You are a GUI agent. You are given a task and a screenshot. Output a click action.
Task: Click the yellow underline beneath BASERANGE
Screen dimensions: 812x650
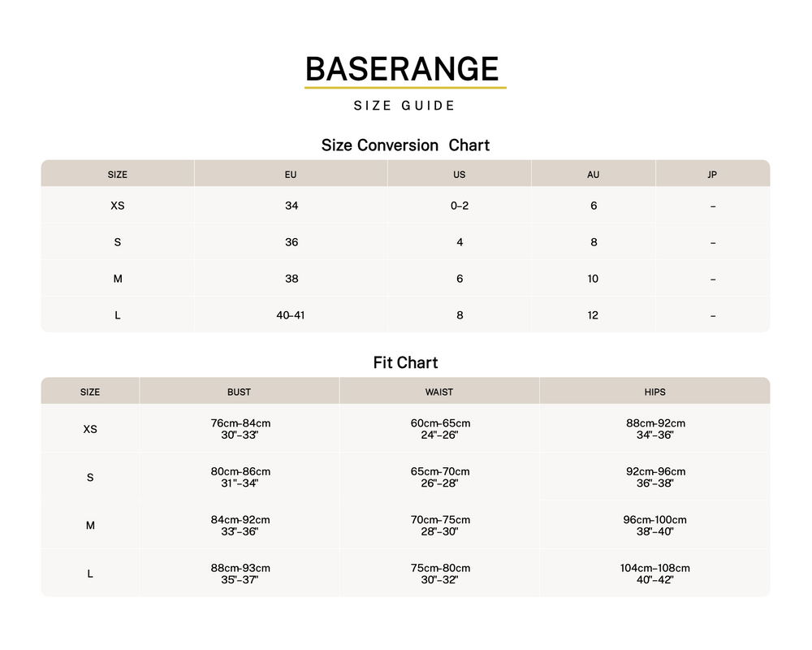coord(405,87)
